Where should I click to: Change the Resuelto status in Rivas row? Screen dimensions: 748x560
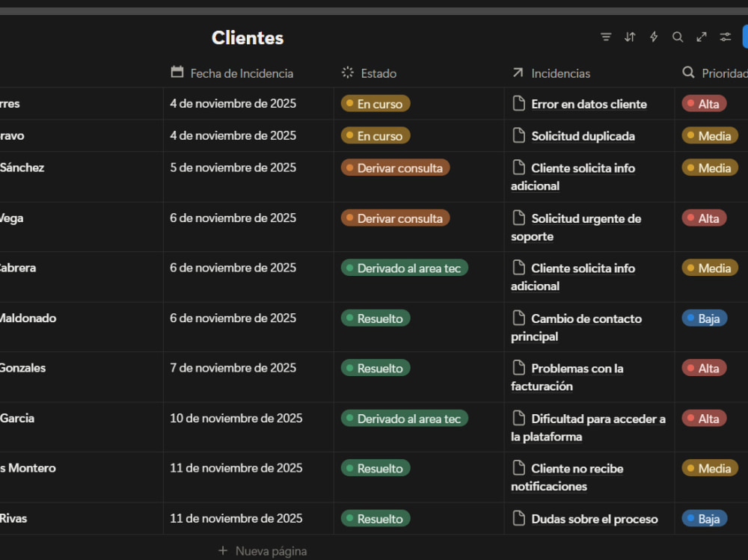point(375,518)
